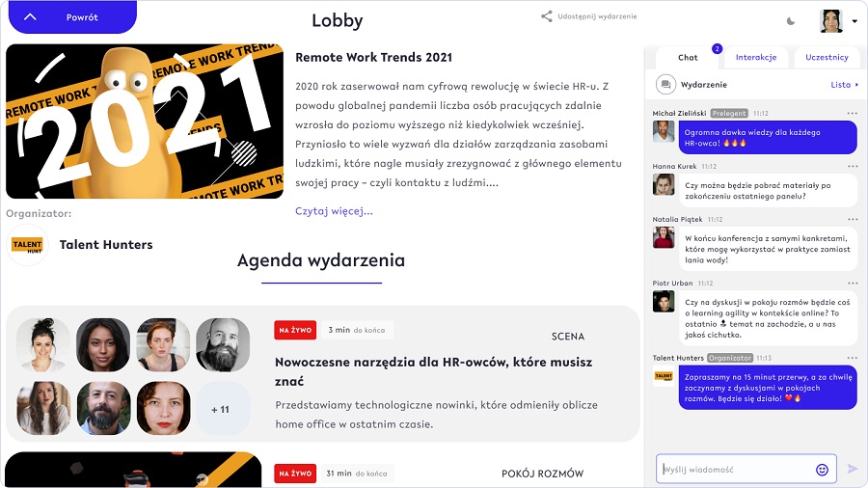Switch to the Uczestnicy tab

pyautogui.click(x=827, y=58)
